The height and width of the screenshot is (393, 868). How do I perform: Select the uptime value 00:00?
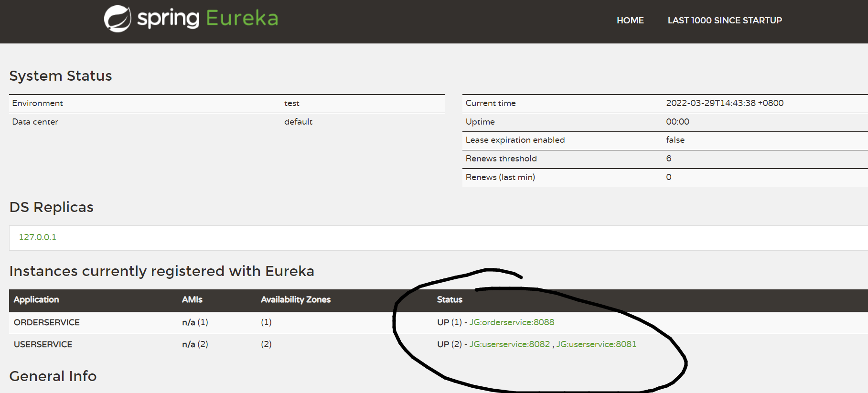(677, 122)
